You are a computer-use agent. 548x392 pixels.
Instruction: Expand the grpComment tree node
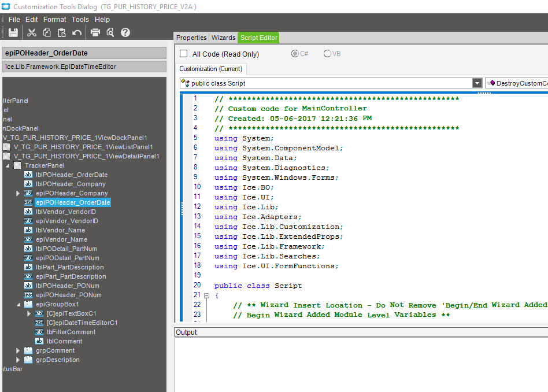coord(18,350)
